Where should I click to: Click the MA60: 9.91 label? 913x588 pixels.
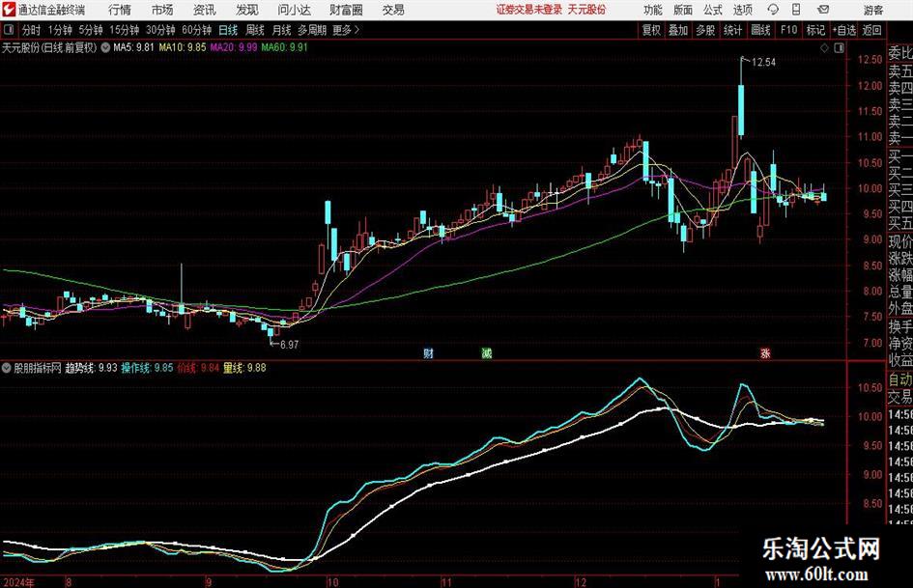pyautogui.click(x=284, y=47)
